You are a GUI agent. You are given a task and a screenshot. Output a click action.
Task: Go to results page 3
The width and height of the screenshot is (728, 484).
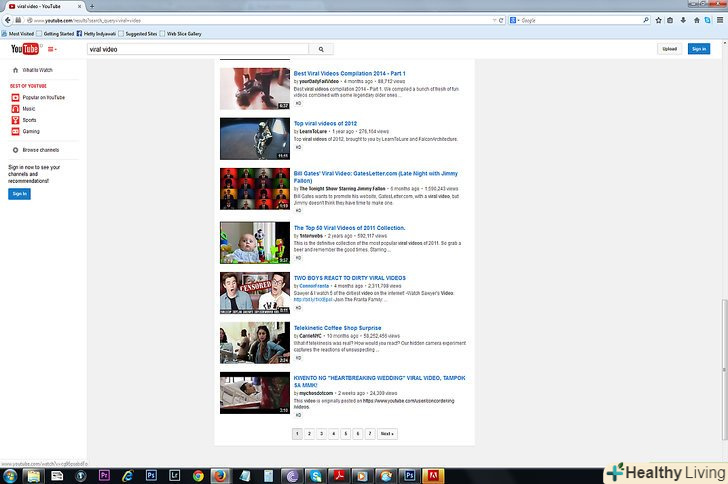(x=321, y=434)
